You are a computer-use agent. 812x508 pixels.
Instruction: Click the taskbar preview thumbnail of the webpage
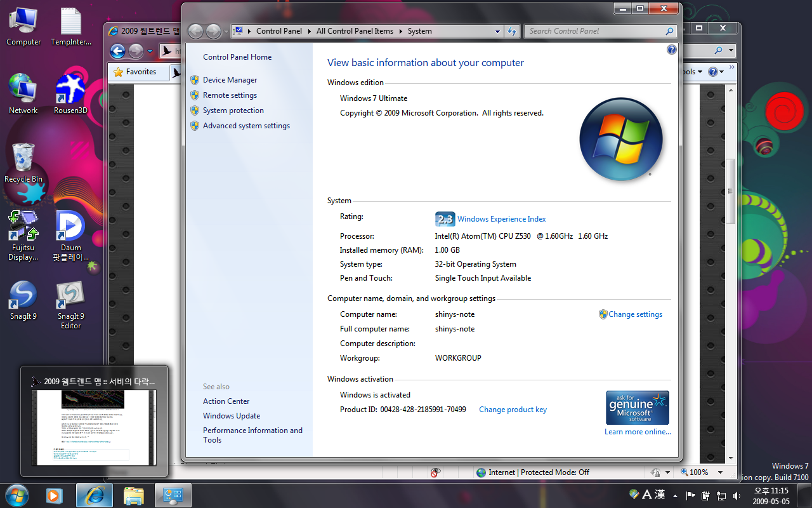(94, 427)
